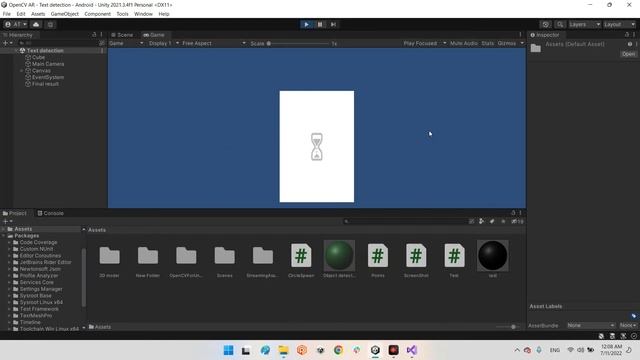Select the CircleSpawn script asset
The height and width of the screenshot is (360, 640).
pyautogui.click(x=301, y=260)
